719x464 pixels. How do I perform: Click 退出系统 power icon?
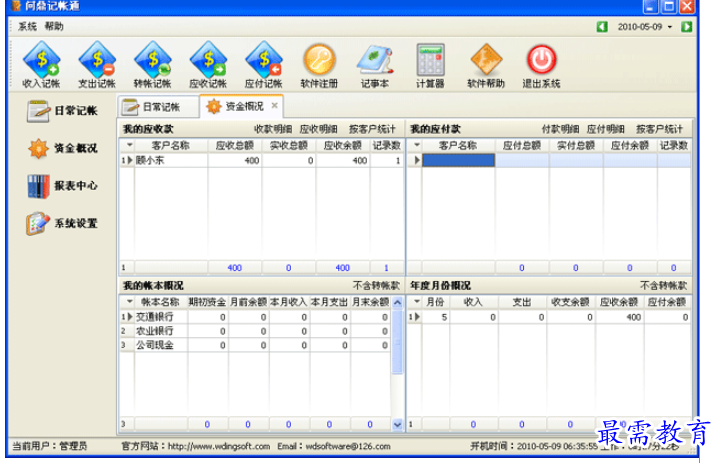pyautogui.click(x=541, y=64)
